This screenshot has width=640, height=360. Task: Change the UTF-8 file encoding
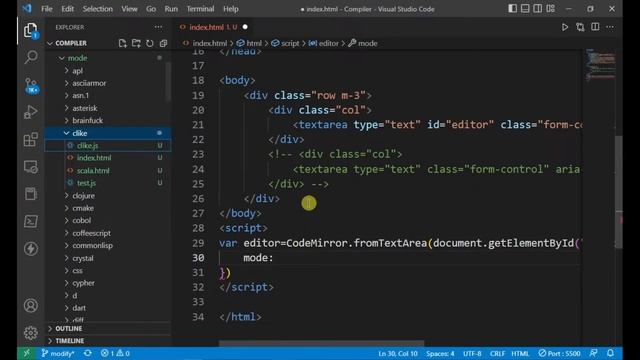coord(472,353)
